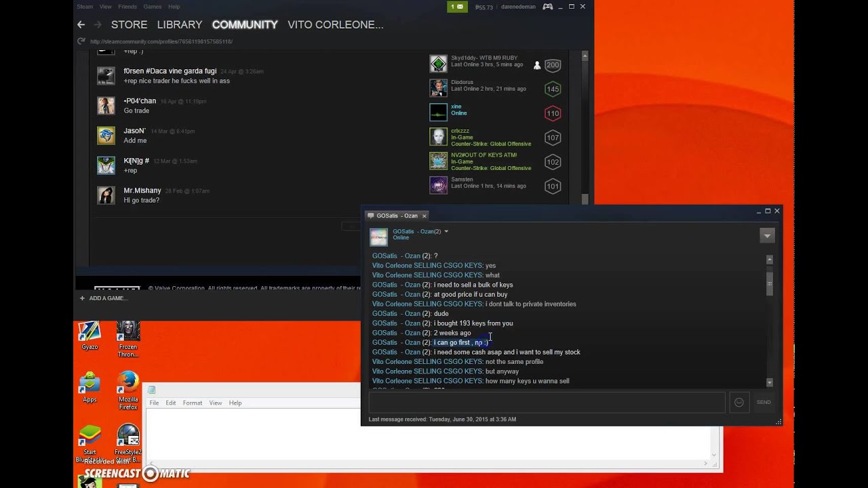The image size is (868, 488).
Task: Go back with the Steam back arrow
Action: coord(81,24)
